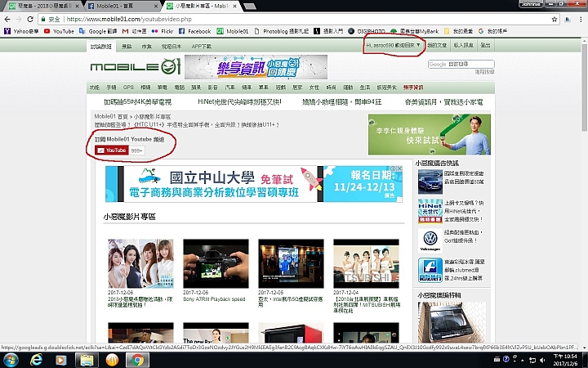Show hidden system tray icons

click(523, 360)
